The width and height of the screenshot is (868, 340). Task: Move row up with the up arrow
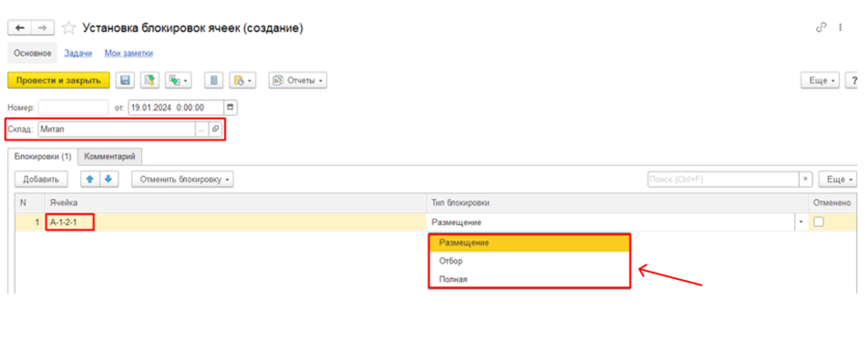[x=90, y=179]
